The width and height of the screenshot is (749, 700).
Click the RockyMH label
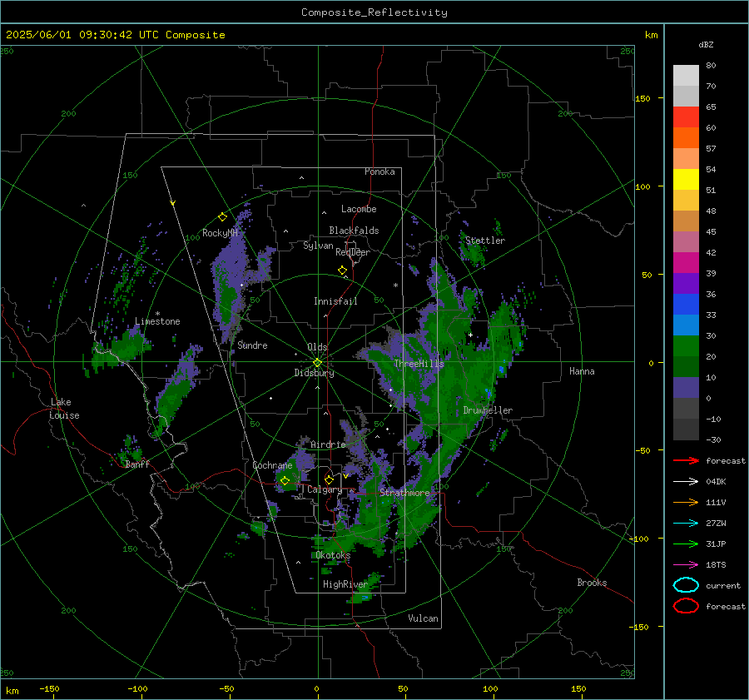(220, 233)
